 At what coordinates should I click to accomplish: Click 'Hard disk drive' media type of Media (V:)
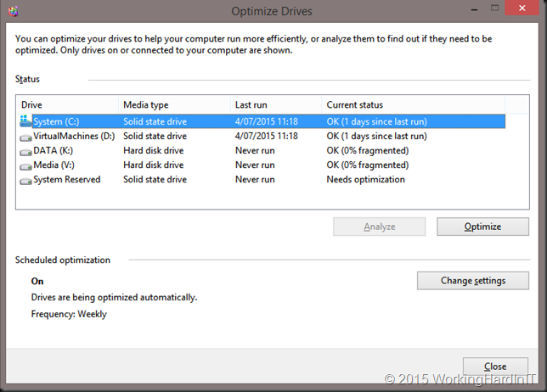(154, 165)
